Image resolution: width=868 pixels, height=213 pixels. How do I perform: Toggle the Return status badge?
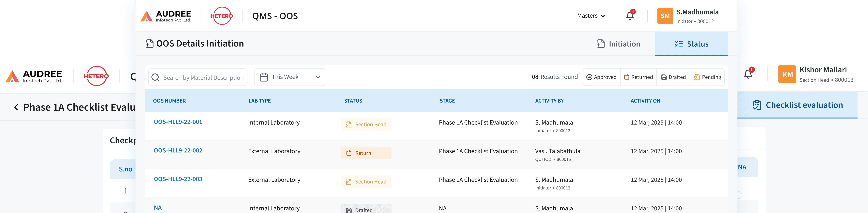click(x=366, y=153)
